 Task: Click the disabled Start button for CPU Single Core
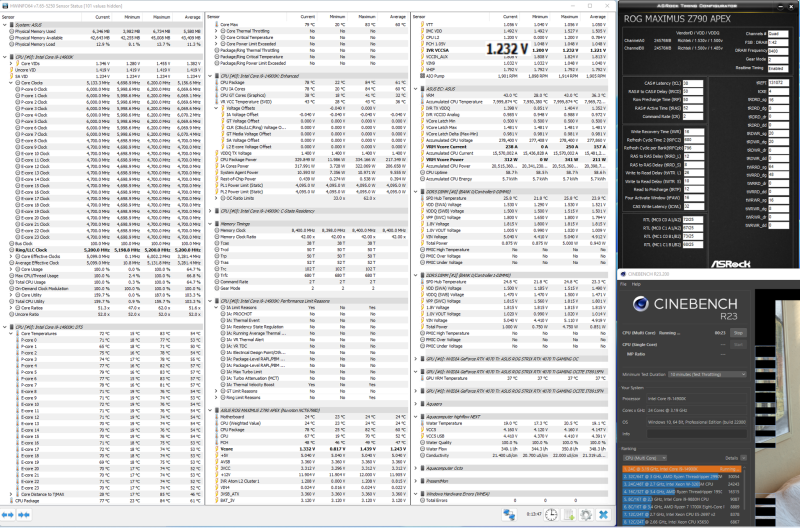coord(738,344)
